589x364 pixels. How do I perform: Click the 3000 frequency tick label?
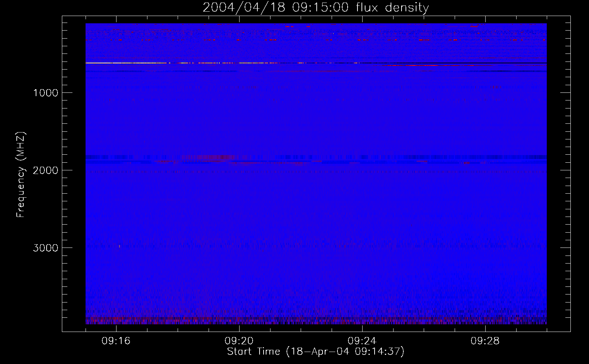[x=46, y=248]
